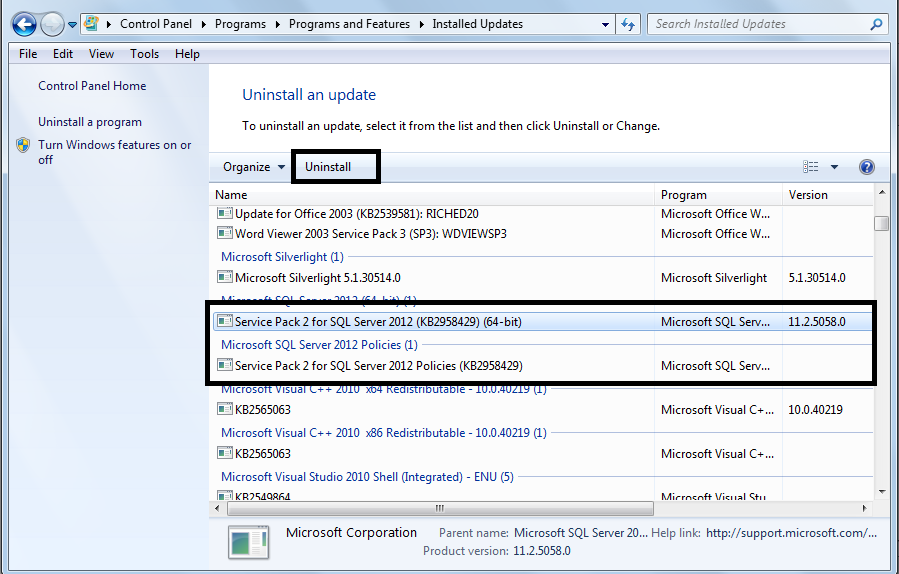
Task: Open the address bar history dropdown
Action: coord(605,25)
